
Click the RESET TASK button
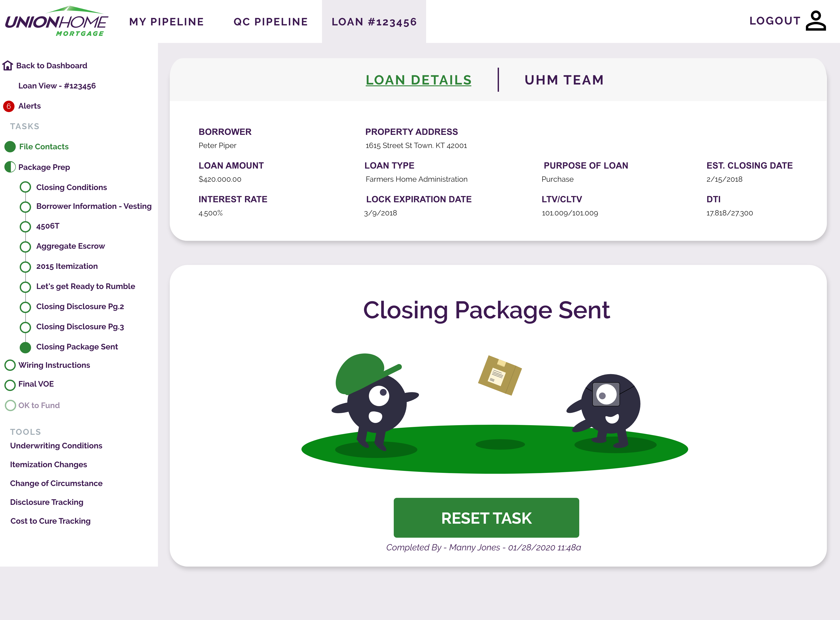(x=486, y=518)
